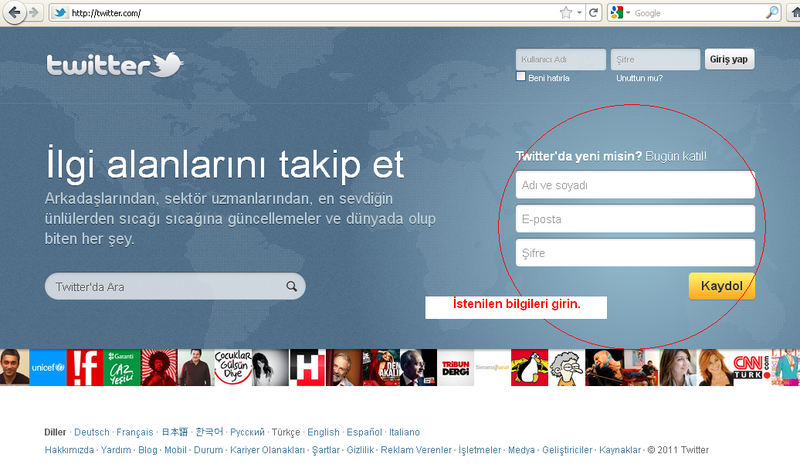Open the Durum footer link

click(208, 450)
